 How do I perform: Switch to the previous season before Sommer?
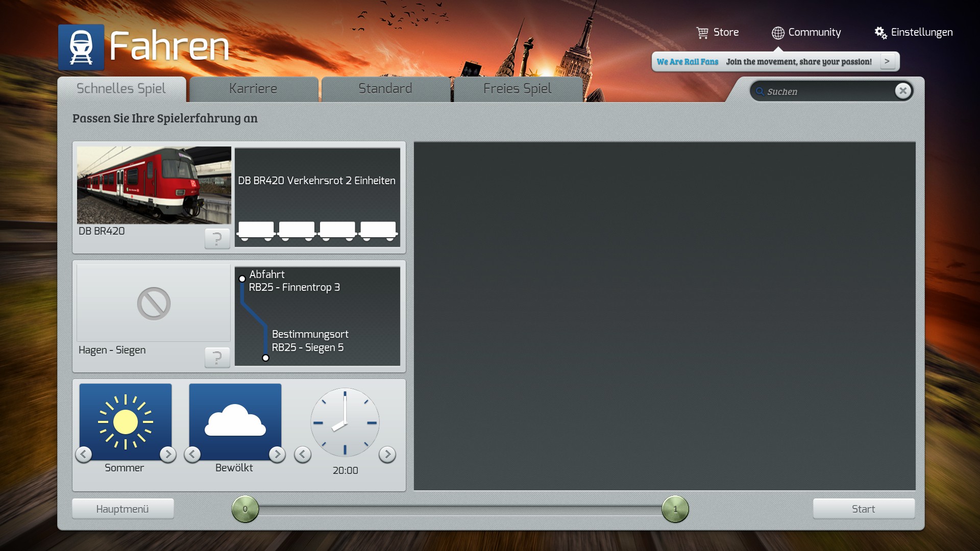84,454
